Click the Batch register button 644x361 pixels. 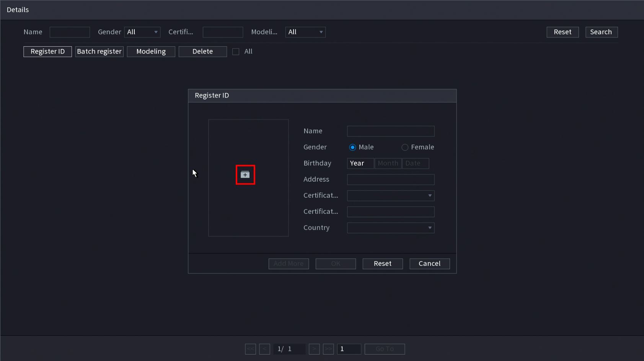[99, 52]
